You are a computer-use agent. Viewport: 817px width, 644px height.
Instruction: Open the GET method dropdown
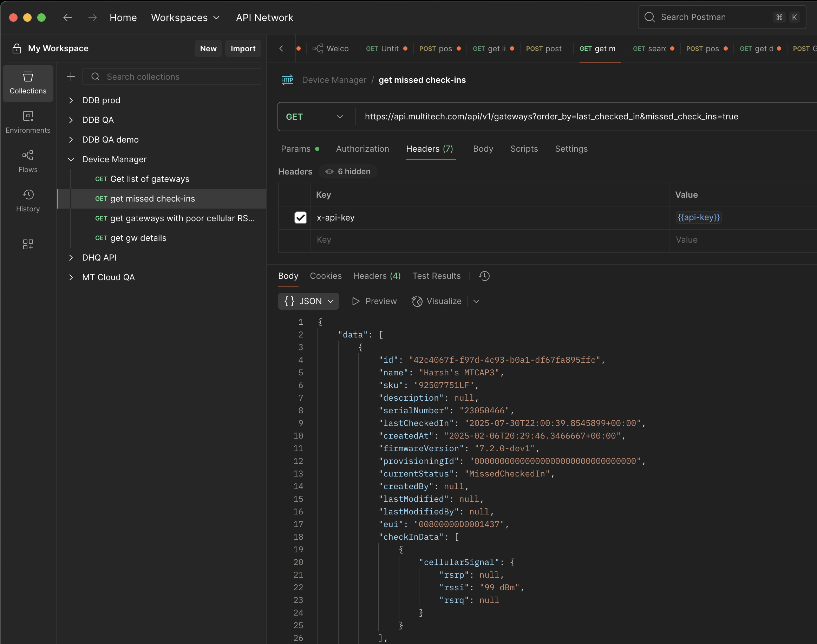315,117
